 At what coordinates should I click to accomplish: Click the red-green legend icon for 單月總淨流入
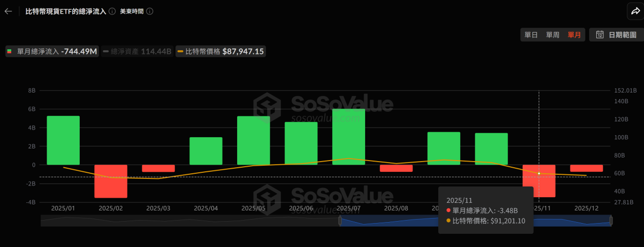tap(10, 51)
